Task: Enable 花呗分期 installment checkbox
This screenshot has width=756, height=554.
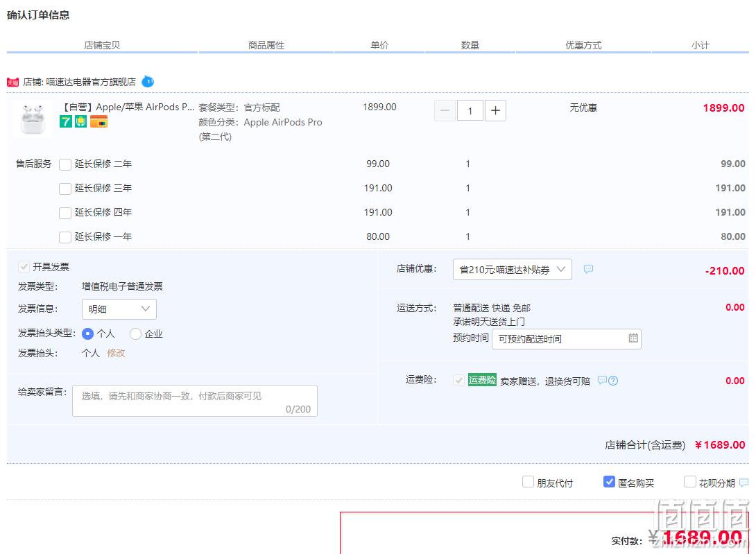Action: click(690, 482)
